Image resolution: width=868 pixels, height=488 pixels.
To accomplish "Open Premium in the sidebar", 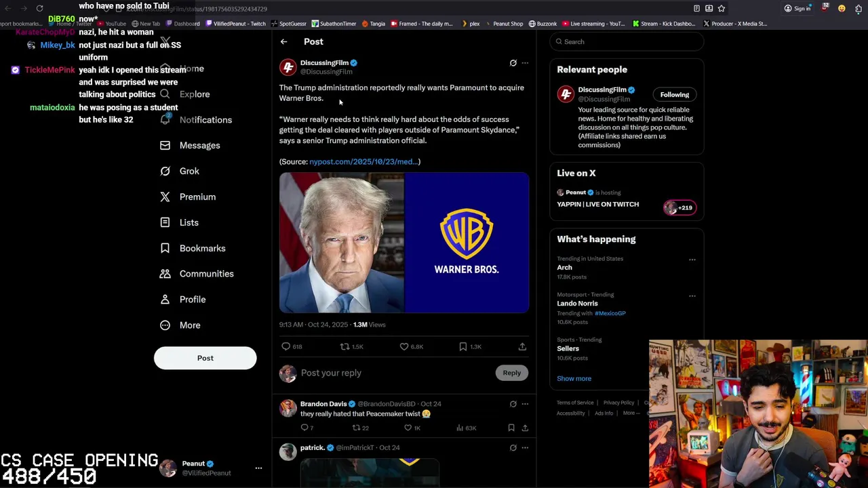I will point(188,197).
